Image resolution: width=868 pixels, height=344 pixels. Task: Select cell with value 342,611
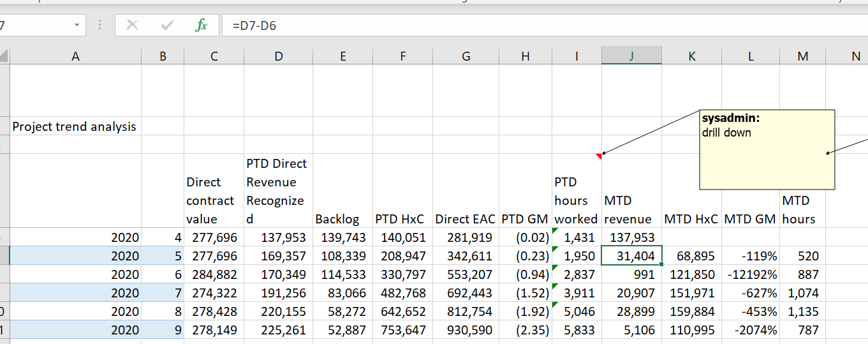[x=466, y=255]
